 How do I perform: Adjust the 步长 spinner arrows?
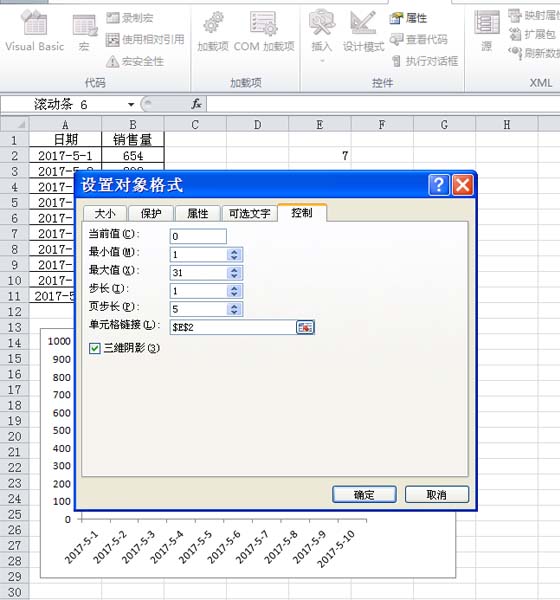point(234,291)
